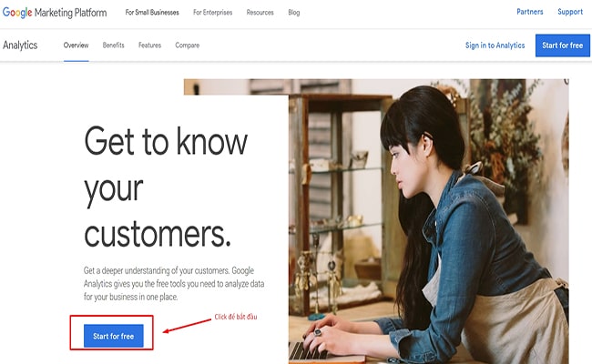The height and width of the screenshot is (364, 592).
Task: Click Sign in to Analytics
Action: (x=495, y=45)
